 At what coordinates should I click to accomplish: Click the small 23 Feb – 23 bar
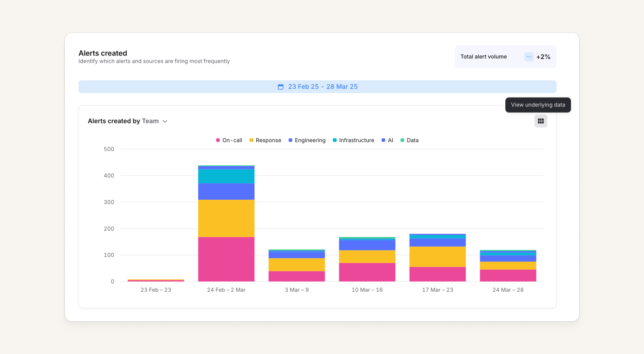pyautogui.click(x=156, y=280)
